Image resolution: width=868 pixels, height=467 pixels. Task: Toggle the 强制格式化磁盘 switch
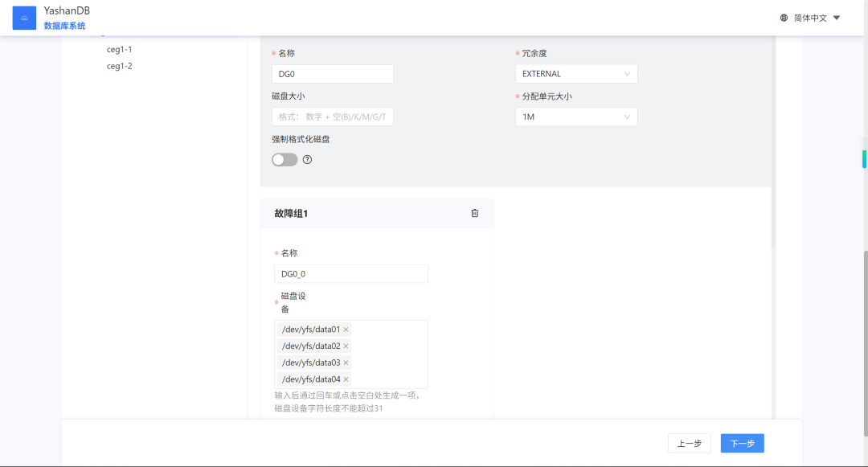point(285,160)
